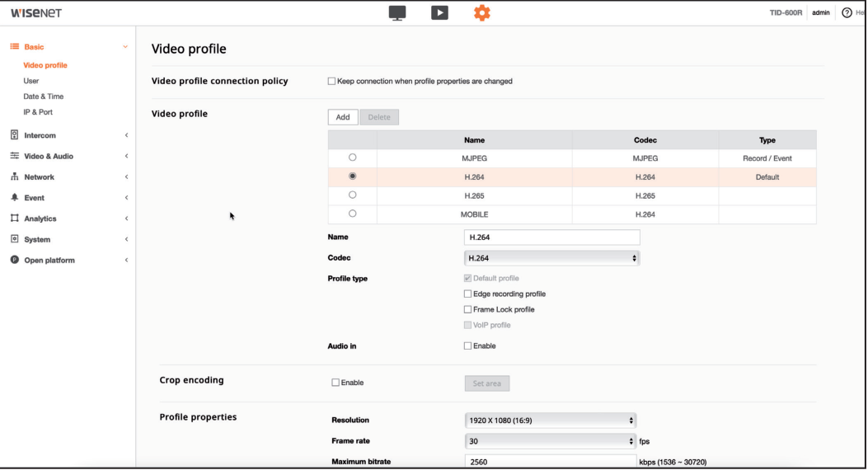Click the Intercom icon in sidebar

[x=14, y=134]
